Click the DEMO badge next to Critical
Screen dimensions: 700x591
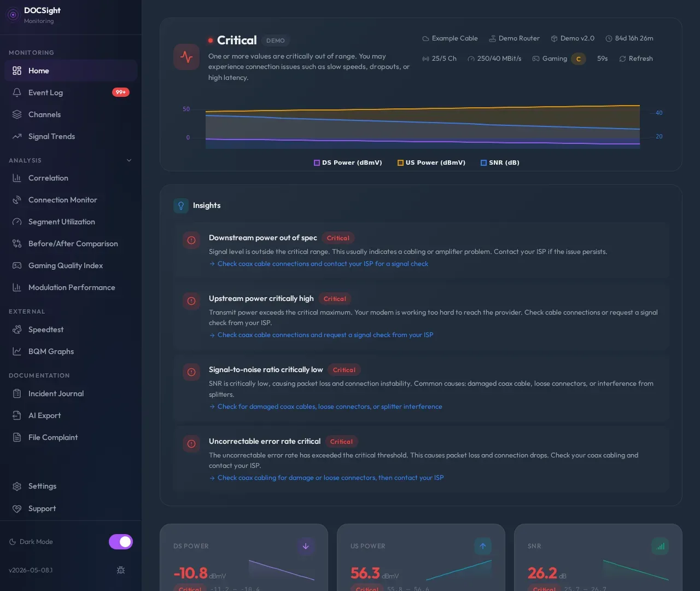(276, 40)
